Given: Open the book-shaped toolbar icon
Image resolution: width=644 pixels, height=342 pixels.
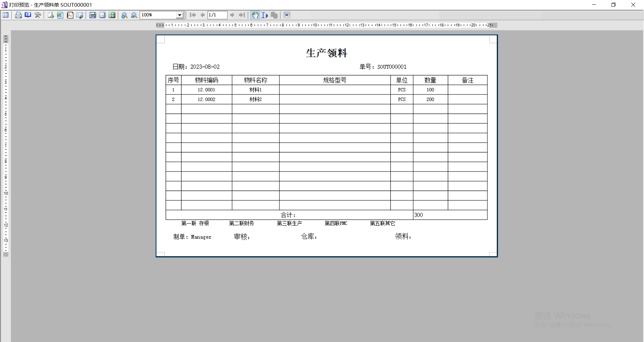Looking at the screenshot, I should point(28,15).
